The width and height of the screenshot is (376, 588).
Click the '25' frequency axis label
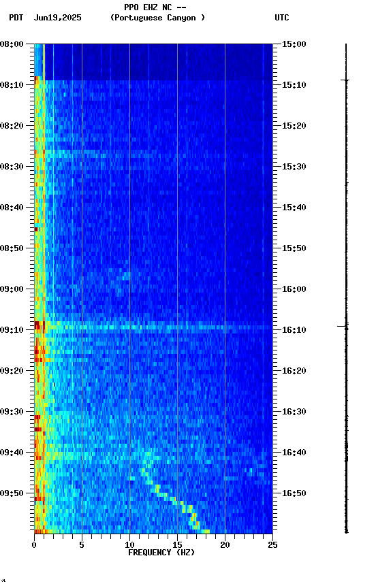coord(273,545)
